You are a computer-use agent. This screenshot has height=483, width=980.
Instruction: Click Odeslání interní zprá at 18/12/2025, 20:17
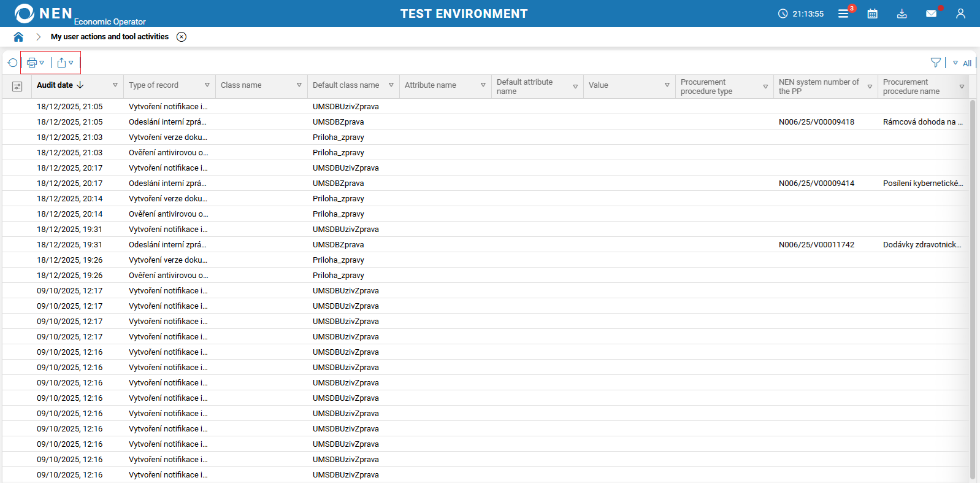[167, 184]
